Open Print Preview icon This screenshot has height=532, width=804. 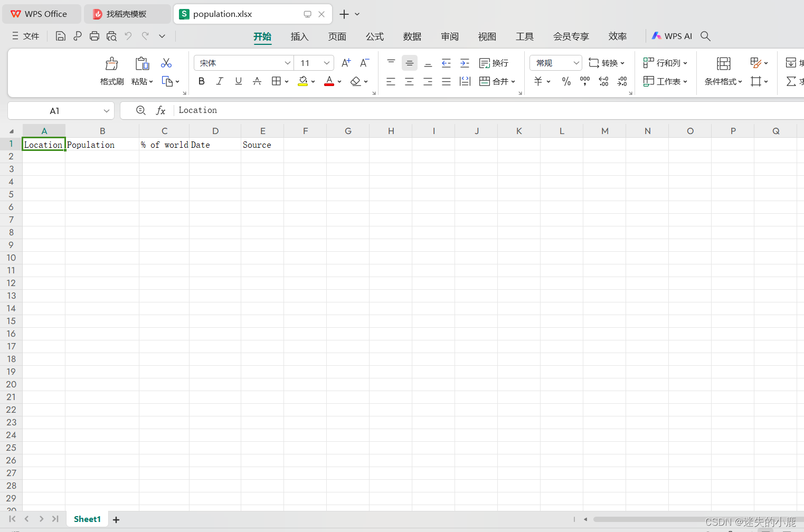[111, 36]
